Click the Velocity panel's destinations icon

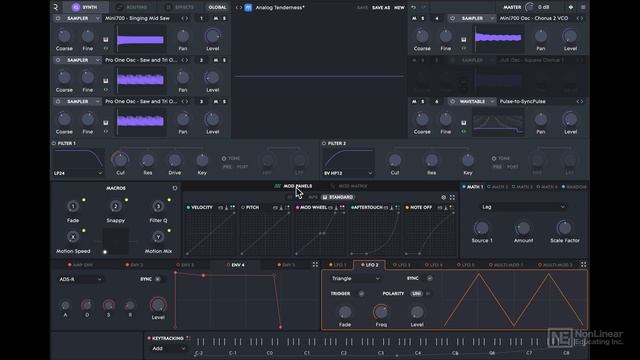click(233, 208)
